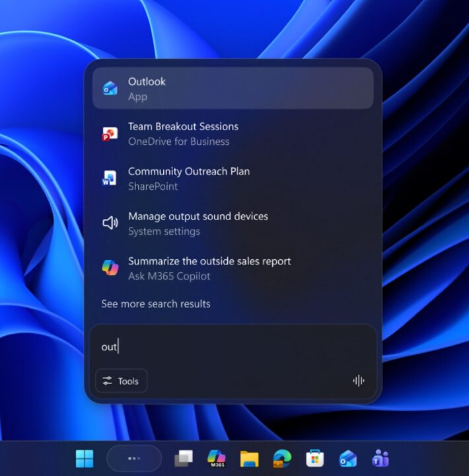469x476 pixels.
Task: Click the Word icon beside Community Outreach Plan
Action: (x=110, y=178)
